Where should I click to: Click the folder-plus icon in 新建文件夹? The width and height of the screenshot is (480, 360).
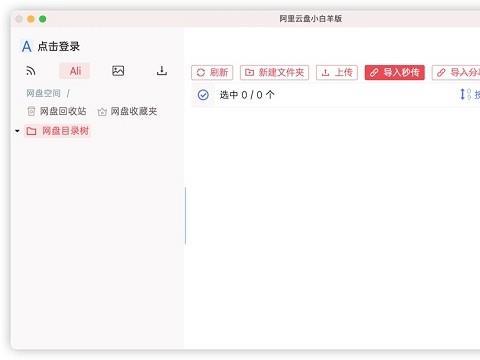pos(249,72)
